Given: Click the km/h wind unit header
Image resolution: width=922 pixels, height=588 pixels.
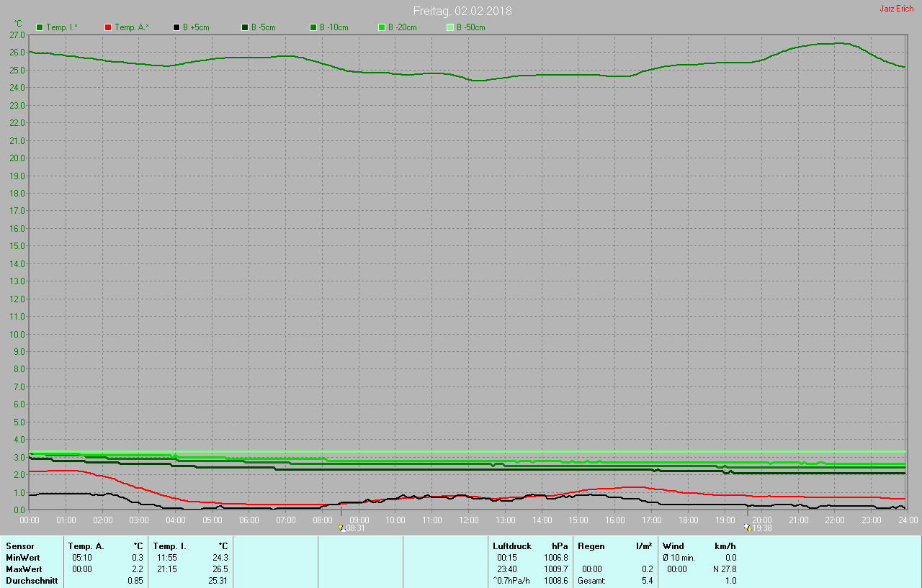Looking at the screenshot, I should point(724,546).
